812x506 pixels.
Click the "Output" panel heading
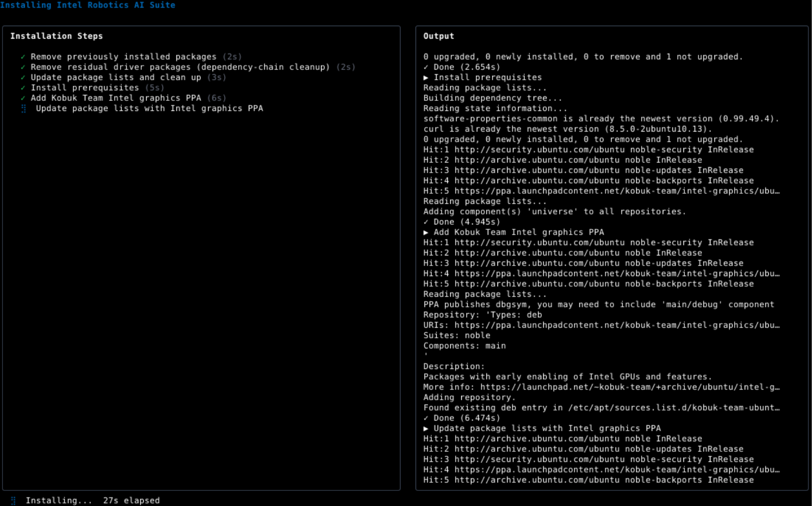click(439, 36)
